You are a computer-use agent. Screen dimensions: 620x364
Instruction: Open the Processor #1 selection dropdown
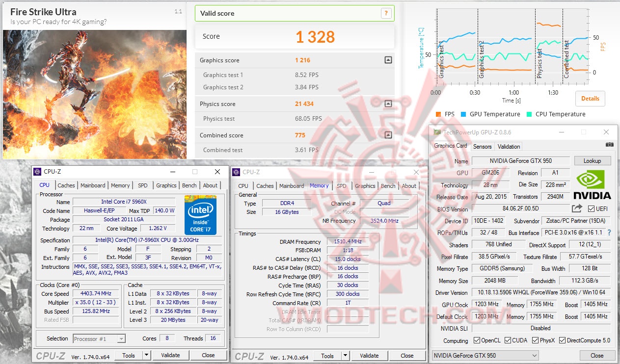point(100,338)
